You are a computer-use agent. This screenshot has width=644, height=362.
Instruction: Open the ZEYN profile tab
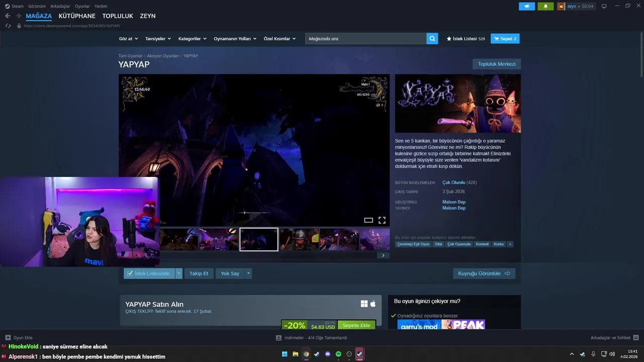[x=147, y=16]
